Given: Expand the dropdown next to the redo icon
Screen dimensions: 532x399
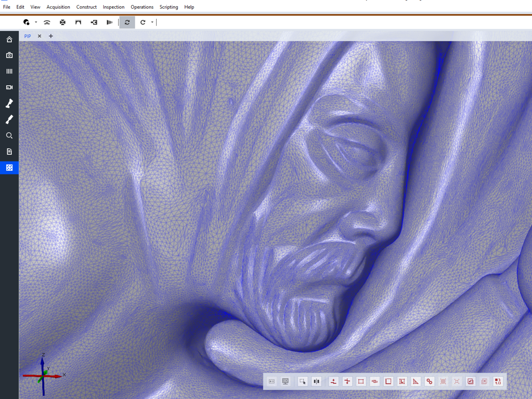Looking at the screenshot, I should [152, 22].
